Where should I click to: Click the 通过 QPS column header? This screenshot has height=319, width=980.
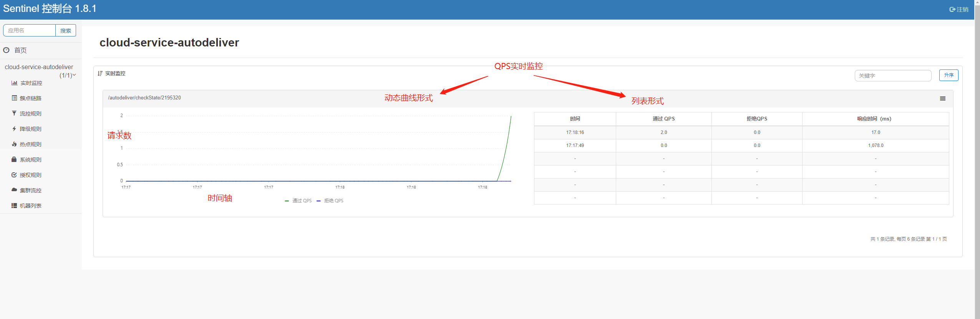point(663,119)
